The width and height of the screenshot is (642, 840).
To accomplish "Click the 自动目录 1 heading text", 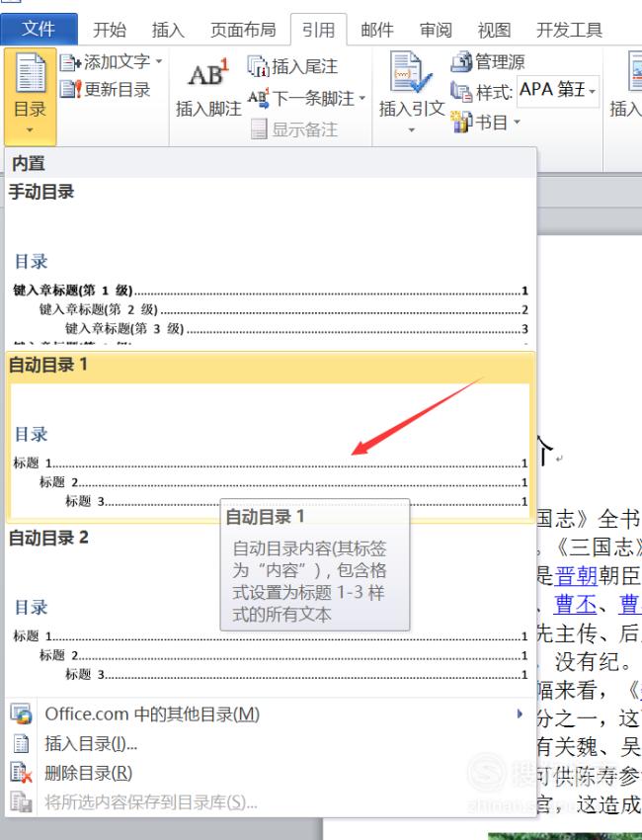I will click(48, 365).
